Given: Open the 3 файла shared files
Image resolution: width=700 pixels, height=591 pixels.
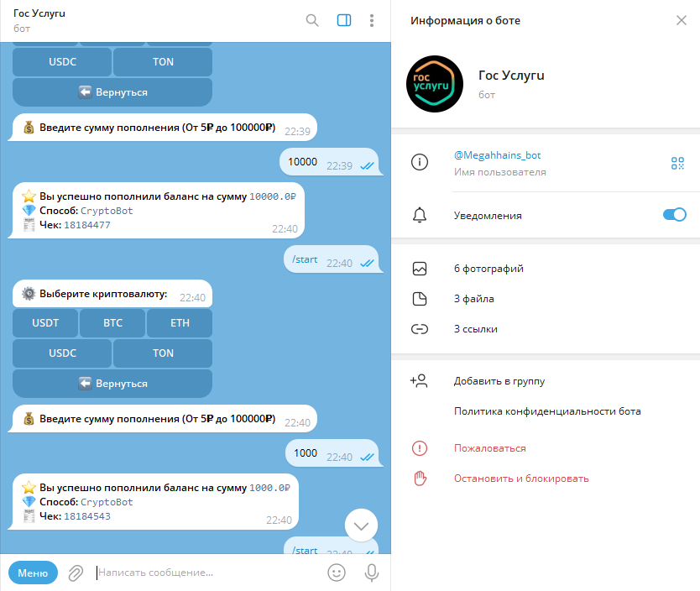Looking at the screenshot, I should pos(546,299).
